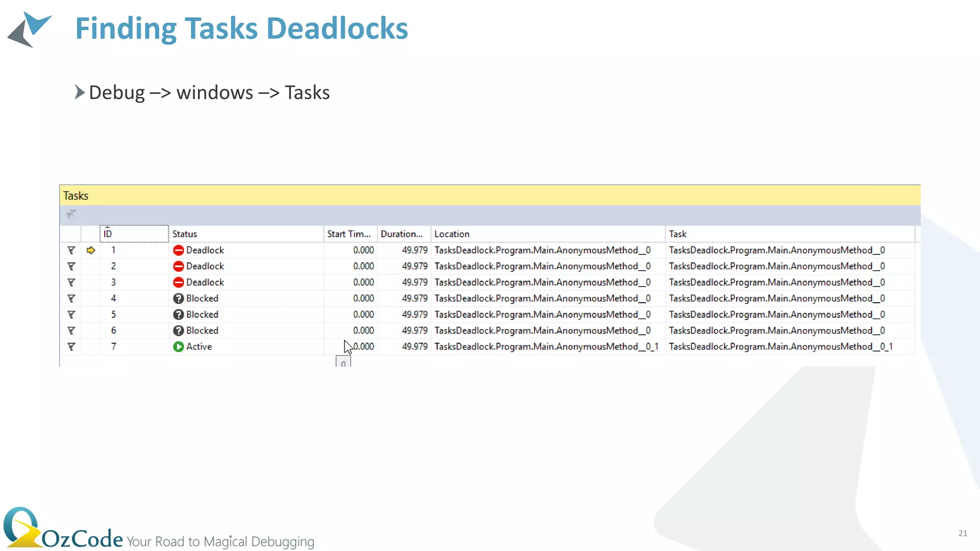Click the red Deadlock icon of task 3
980x551 pixels.
(178, 283)
